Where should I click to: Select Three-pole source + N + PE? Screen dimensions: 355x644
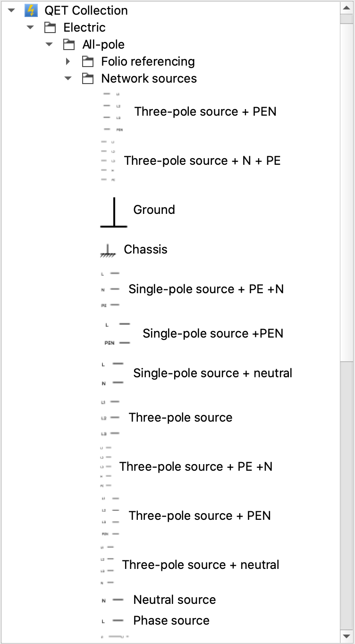[x=202, y=161]
